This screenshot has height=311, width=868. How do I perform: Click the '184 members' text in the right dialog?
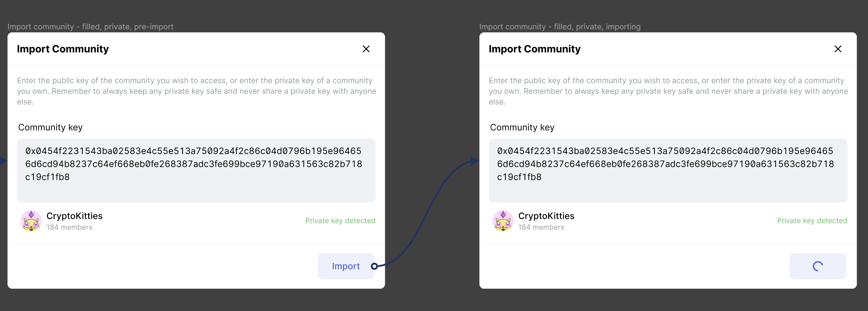pos(541,227)
